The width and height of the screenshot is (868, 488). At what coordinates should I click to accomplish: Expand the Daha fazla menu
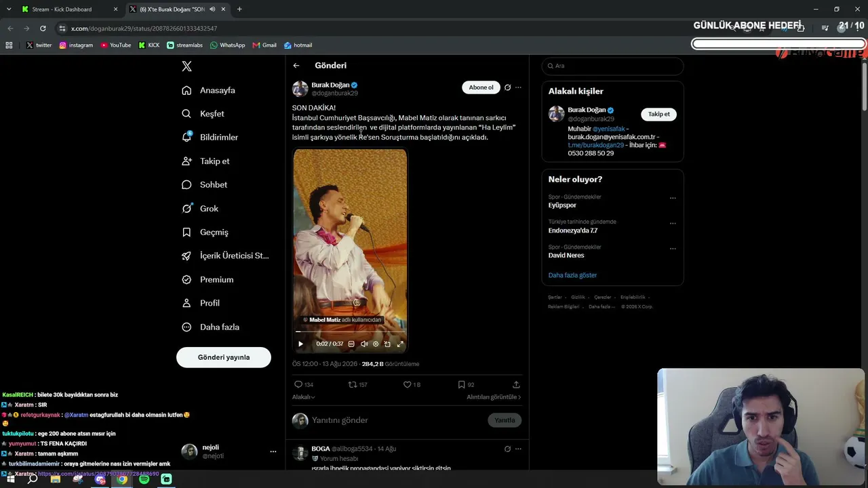point(210,327)
